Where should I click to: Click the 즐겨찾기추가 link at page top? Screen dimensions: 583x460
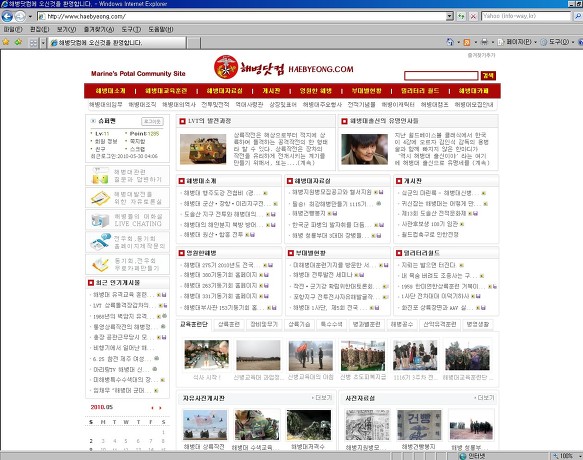[x=481, y=55]
